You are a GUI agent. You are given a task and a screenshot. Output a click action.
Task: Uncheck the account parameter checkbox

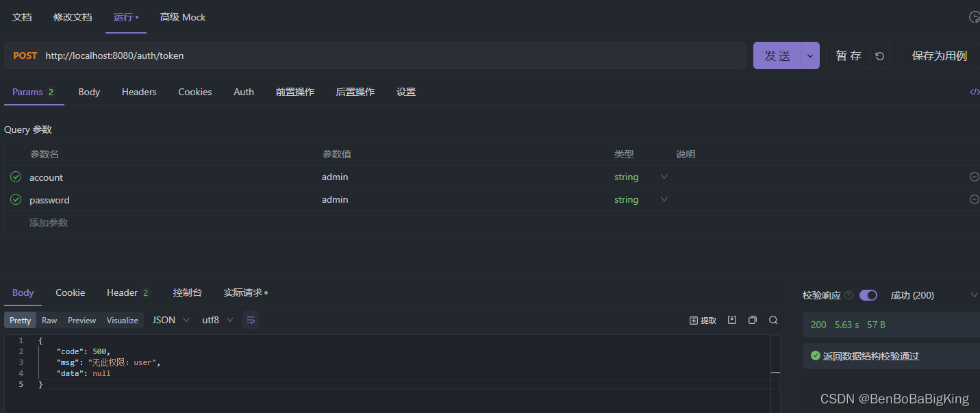[15, 177]
